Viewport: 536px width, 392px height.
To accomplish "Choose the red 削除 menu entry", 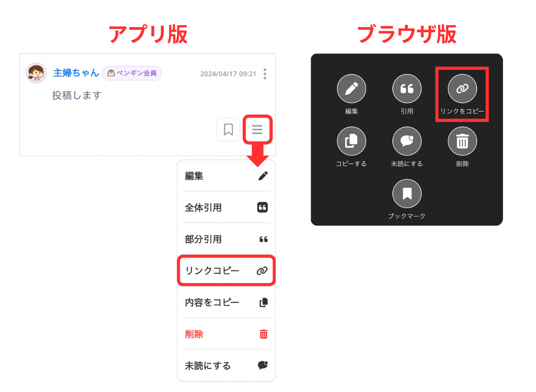I will pos(226,334).
